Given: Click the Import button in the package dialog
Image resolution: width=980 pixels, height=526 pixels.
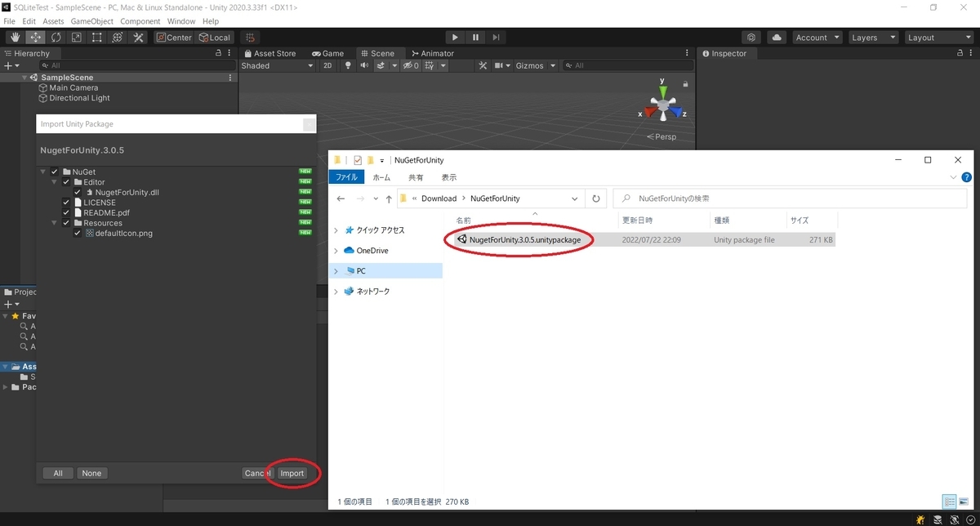Looking at the screenshot, I should (292, 472).
